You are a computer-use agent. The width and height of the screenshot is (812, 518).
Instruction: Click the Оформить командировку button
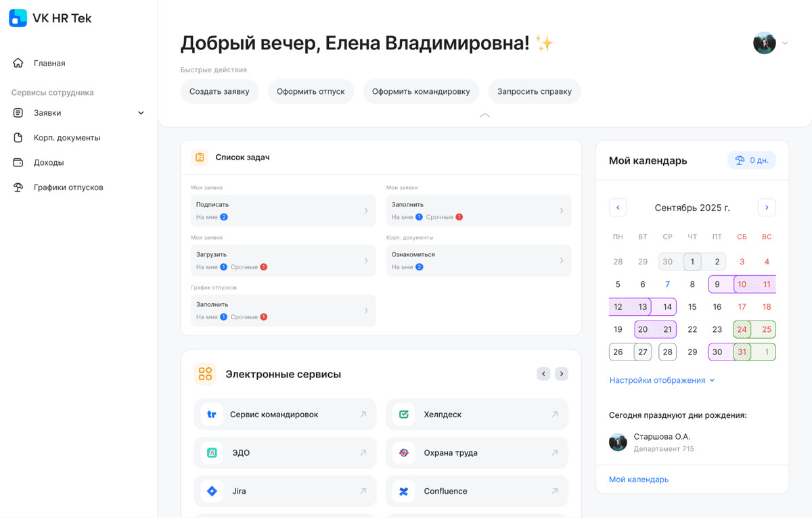421,91
